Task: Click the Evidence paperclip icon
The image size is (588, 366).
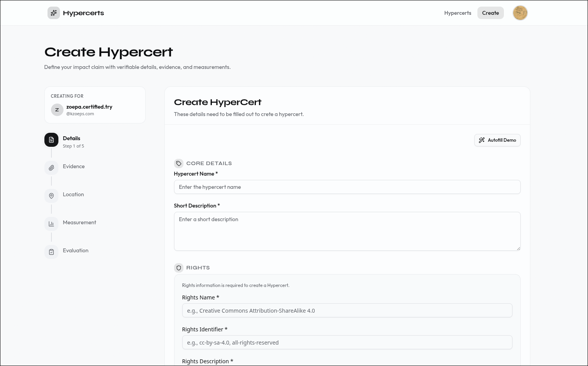Action: click(x=51, y=168)
